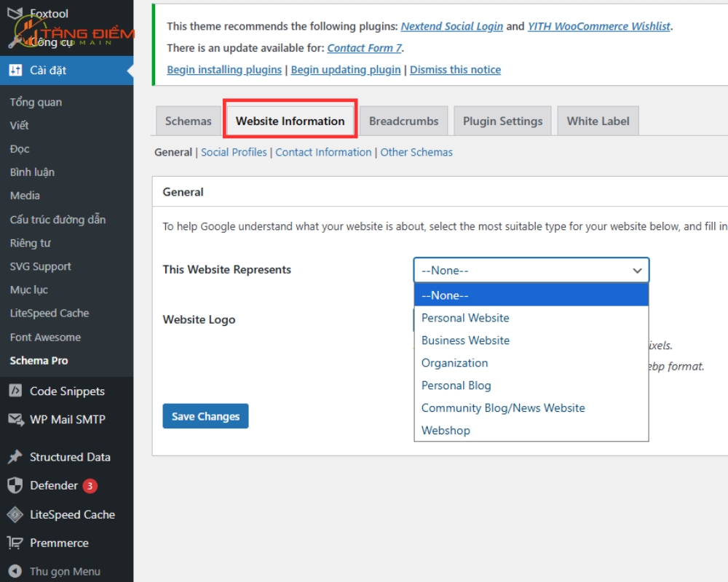This screenshot has width=728, height=582.
Task: Go to Contact Information sub-section
Action: coord(323,152)
